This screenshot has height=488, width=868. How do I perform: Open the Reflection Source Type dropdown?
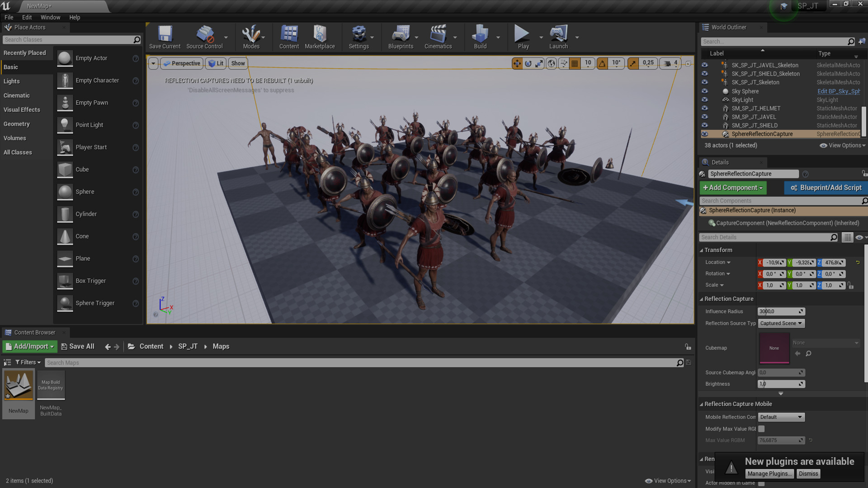(x=781, y=323)
